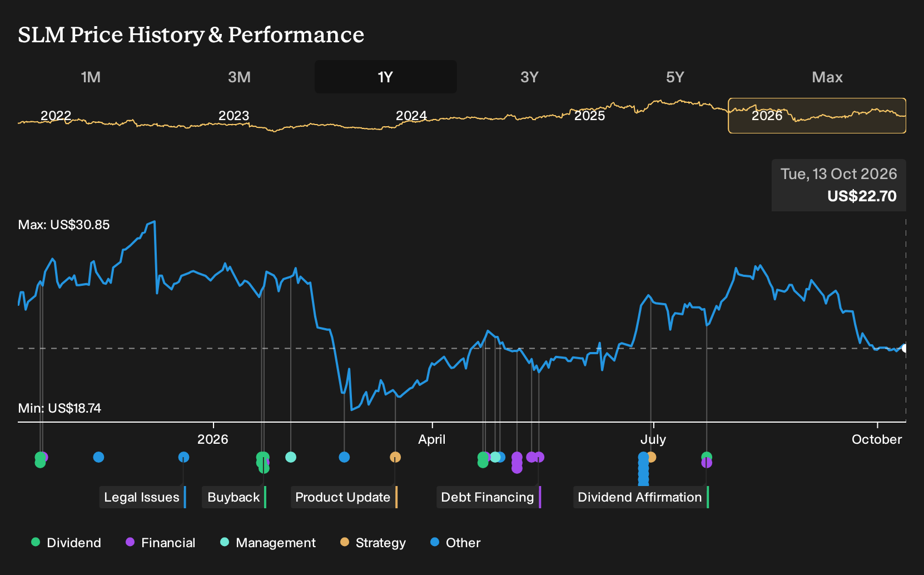
Task: Click the stacked purple Financial dots after April
Action: click(517, 463)
